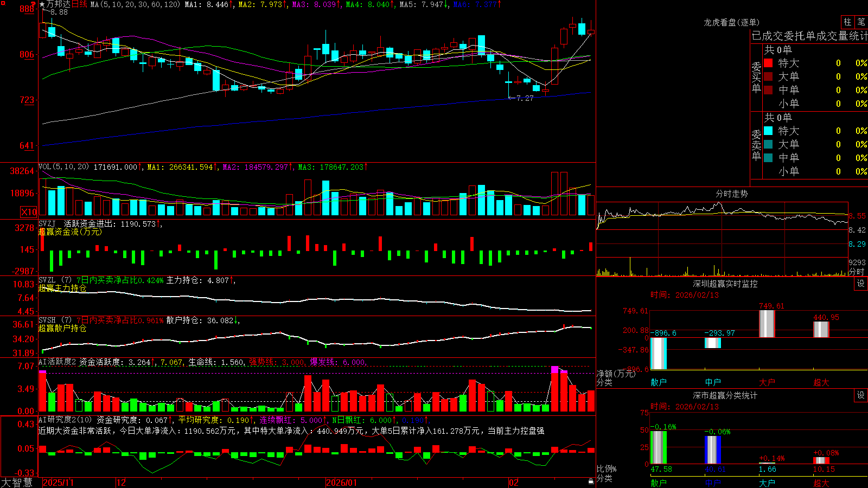
Task: Click the 深市超赢分类统计 title
Action: (x=725, y=395)
